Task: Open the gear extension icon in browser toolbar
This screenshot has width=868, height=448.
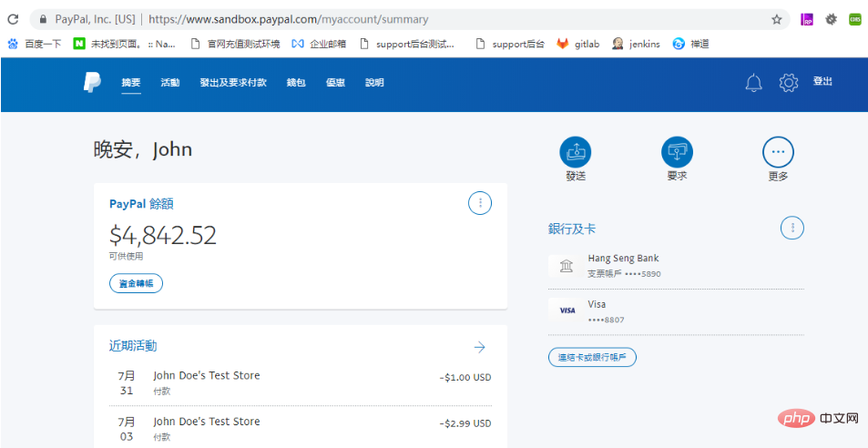Action: tap(831, 19)
